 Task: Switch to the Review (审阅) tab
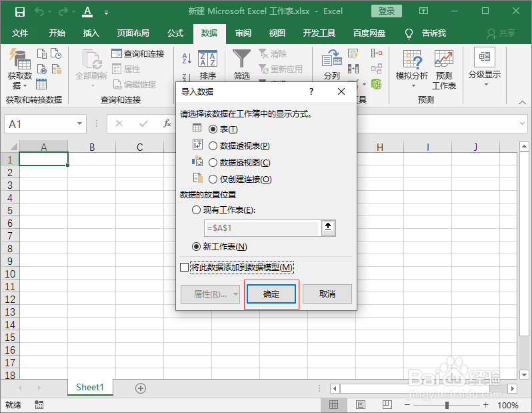(243, 33)
